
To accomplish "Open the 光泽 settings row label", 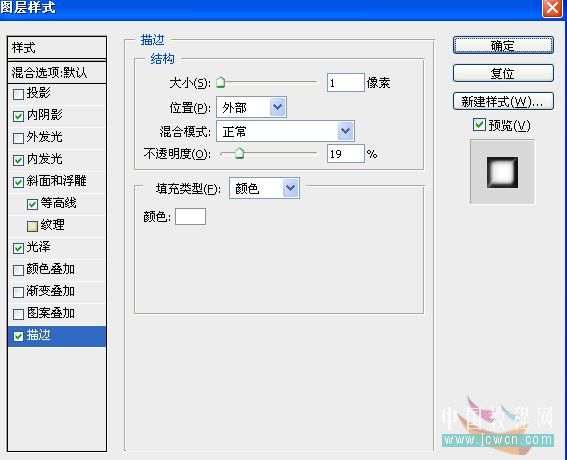I will point(38,247).
